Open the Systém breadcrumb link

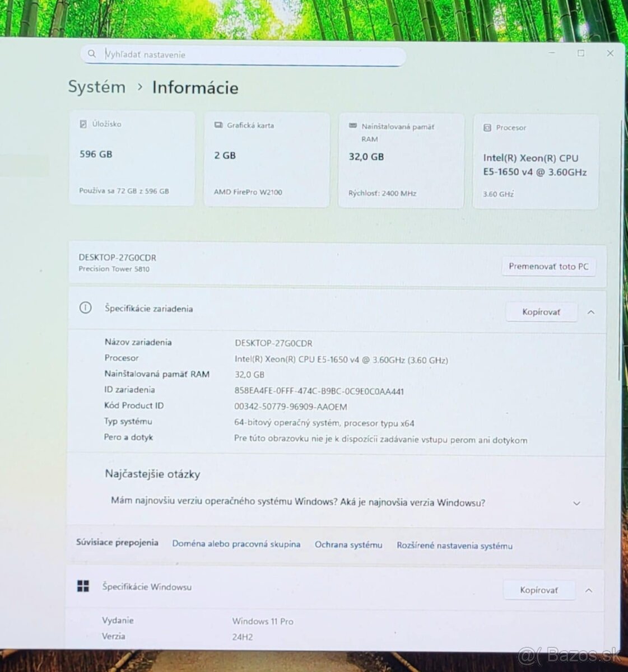tap(97, 87)
